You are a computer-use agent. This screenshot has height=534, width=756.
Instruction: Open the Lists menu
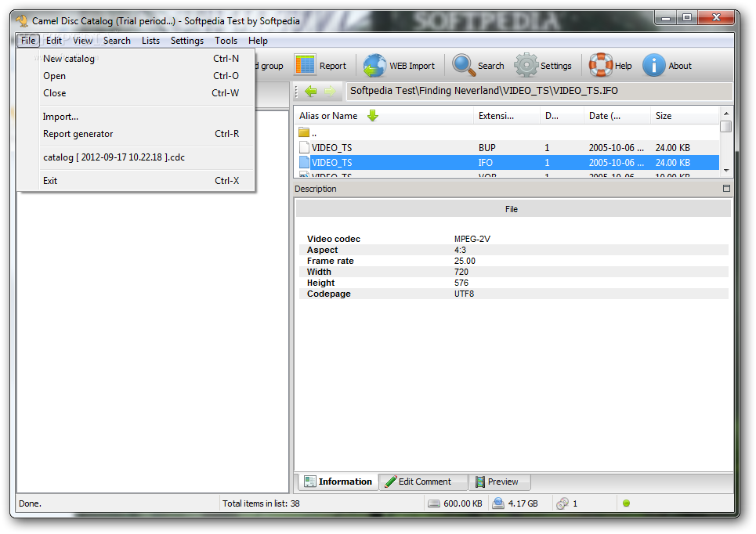150,41
